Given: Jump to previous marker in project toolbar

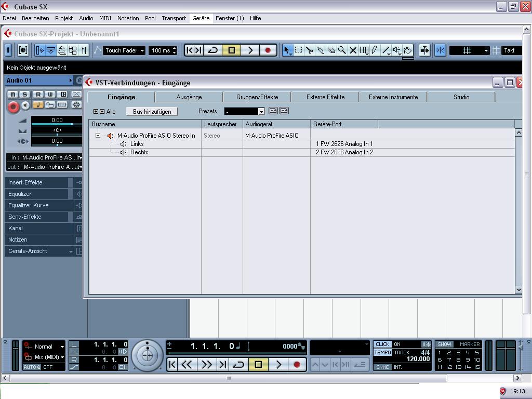Looking at the screenshot, I should (x=190, y=50).
